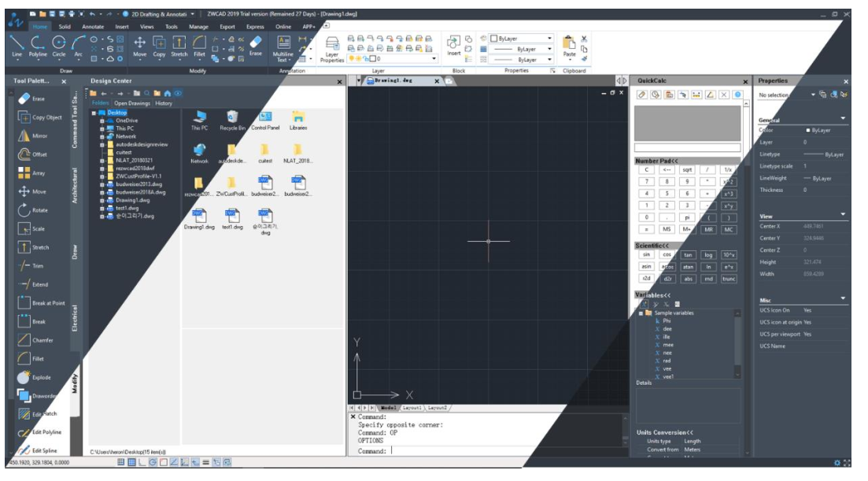Click the Home icon in Design Center toolbar

[167, 94]
